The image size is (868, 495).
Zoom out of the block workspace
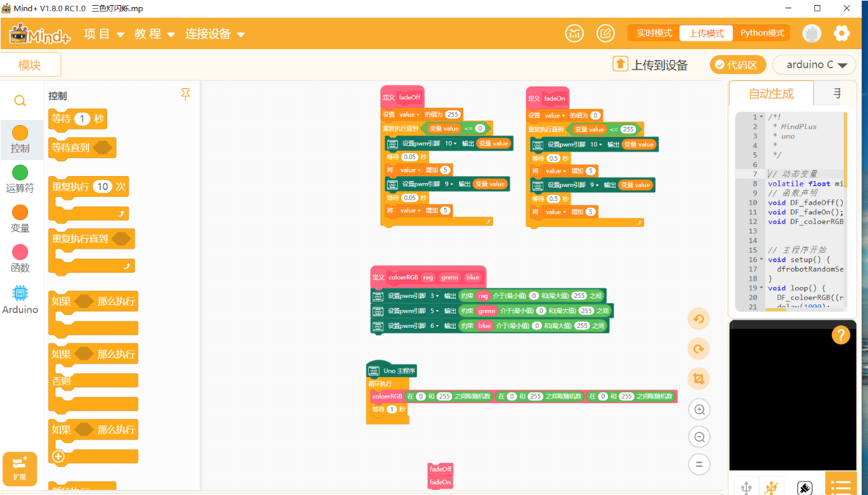click(699, 437)
